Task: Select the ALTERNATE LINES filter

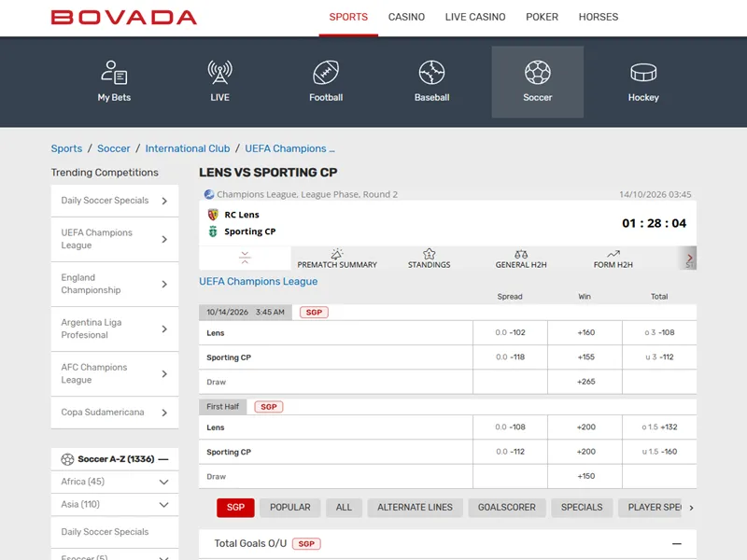Action: pos(415,508)
